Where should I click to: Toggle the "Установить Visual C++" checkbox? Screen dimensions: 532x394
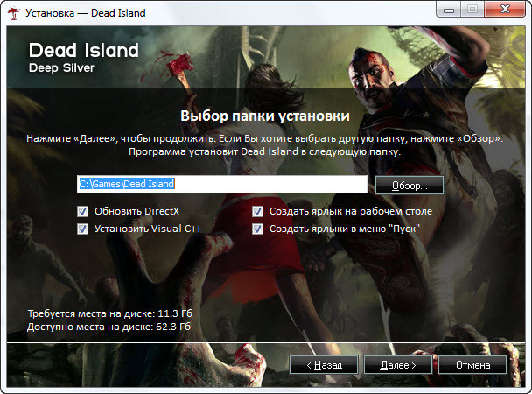click(83, 229)
